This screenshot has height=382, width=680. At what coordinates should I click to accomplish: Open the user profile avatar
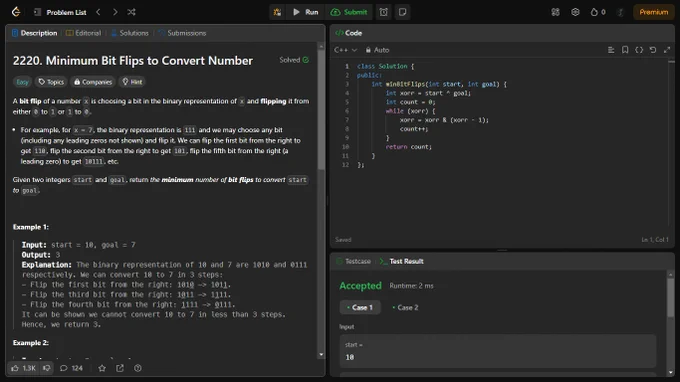[x=620, y=12]
